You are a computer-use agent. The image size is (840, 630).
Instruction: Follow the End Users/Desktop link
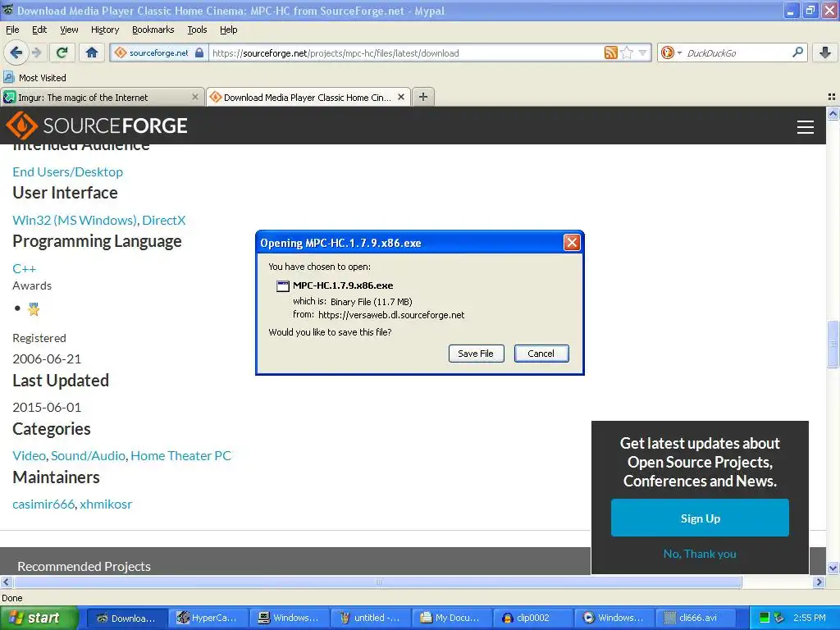(67, 172)
